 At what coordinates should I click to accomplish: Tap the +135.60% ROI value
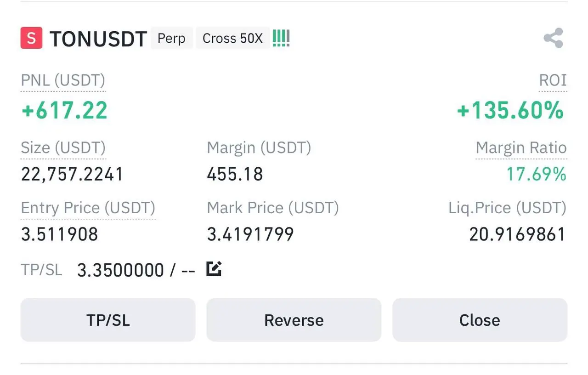510,111
